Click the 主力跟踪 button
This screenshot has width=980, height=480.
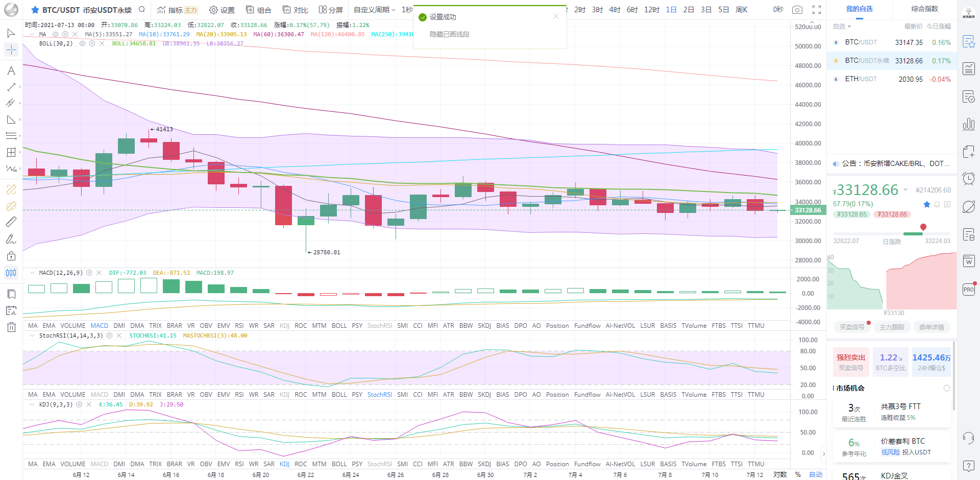[x=892, y=327]
